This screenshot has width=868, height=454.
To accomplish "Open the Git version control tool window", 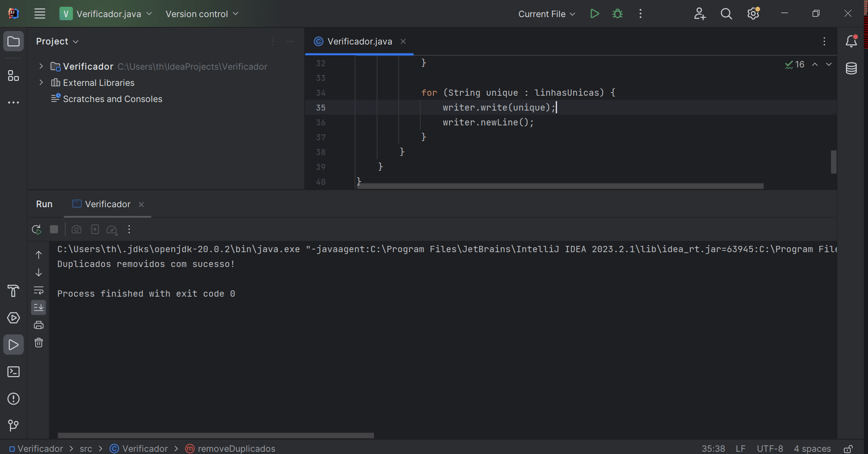I will 13,425.
